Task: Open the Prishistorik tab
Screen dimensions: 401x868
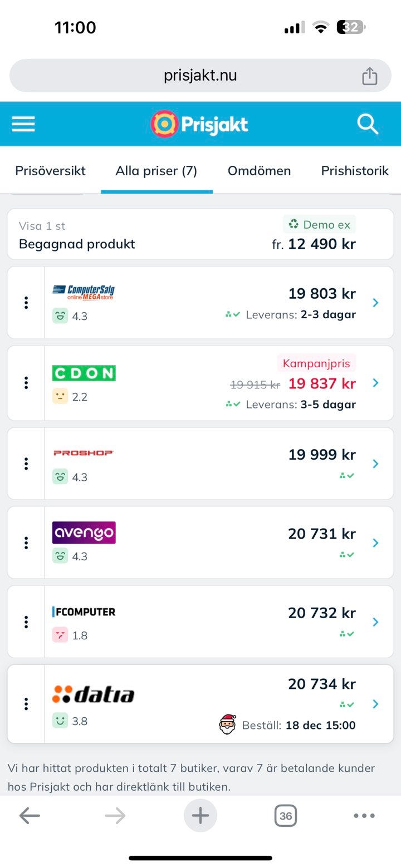Action: click(355, 171)
